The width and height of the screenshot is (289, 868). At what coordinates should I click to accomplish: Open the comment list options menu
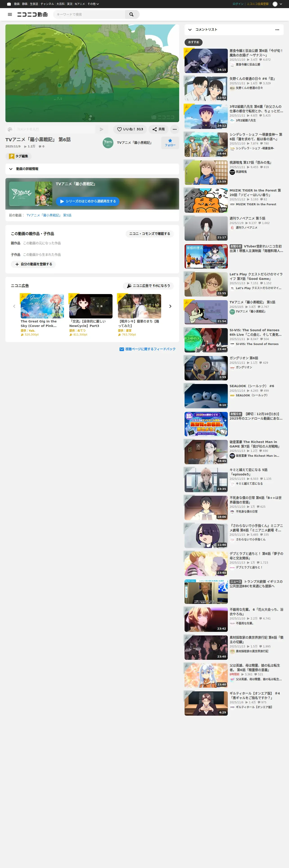277,30
